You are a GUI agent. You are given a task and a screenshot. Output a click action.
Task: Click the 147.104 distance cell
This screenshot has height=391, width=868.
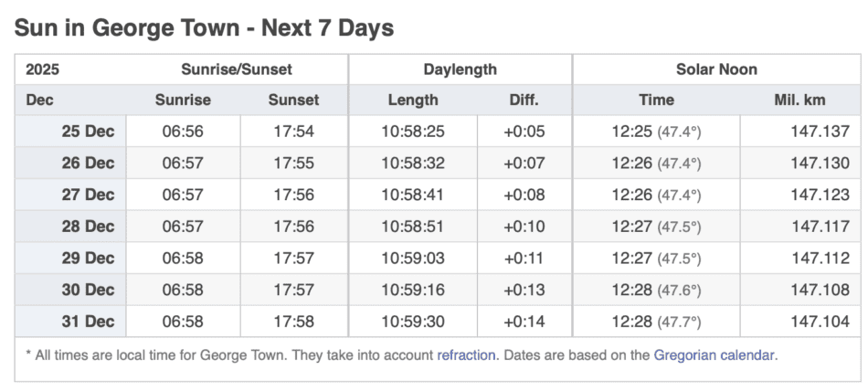point(820,322)
